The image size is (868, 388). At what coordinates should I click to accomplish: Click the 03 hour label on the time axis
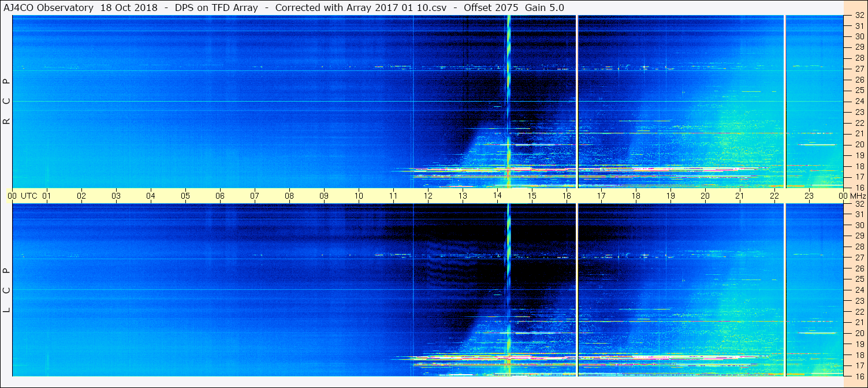(116, 196)
